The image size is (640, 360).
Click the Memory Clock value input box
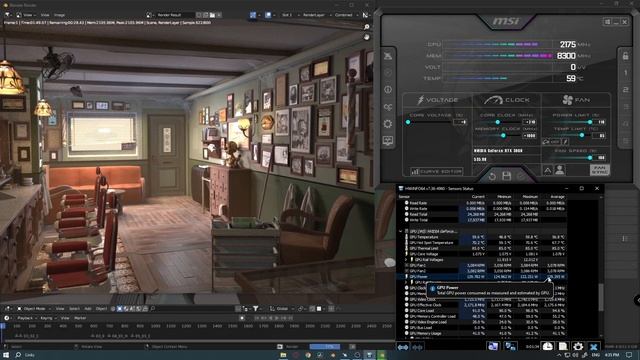[529, 136]
